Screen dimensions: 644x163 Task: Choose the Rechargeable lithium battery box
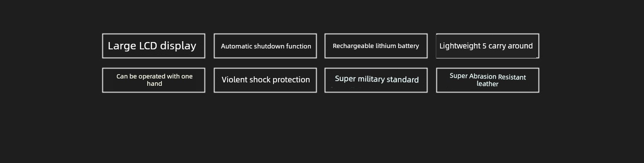[376, 46]
